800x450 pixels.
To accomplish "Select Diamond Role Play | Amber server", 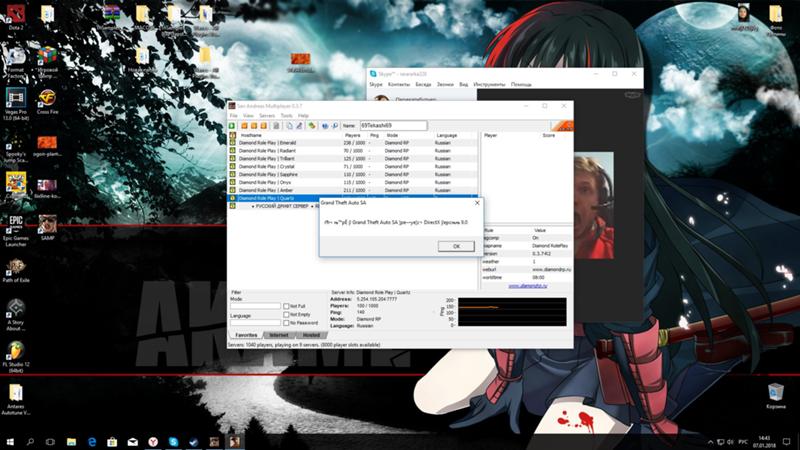I will coord(353,190).
